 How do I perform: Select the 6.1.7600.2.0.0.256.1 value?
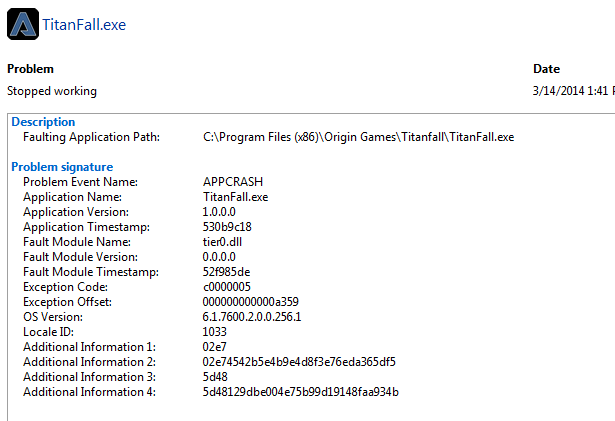[252, 317]
